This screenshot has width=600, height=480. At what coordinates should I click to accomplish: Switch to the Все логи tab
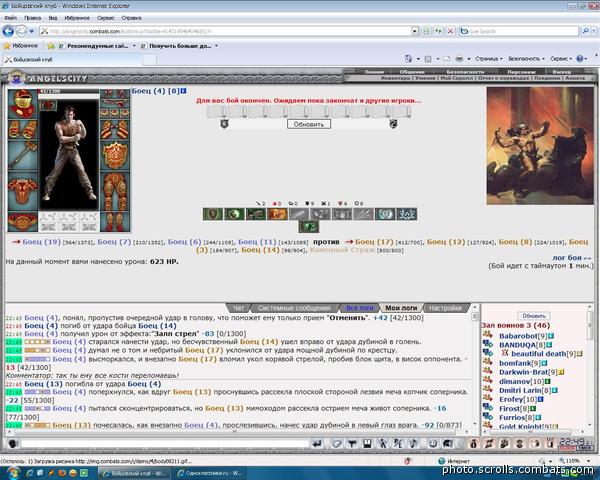point(359,308)
